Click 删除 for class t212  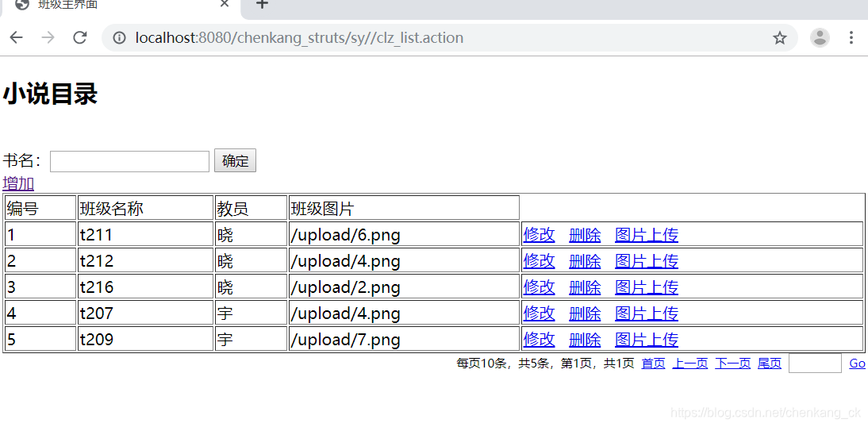pos(585,261)
